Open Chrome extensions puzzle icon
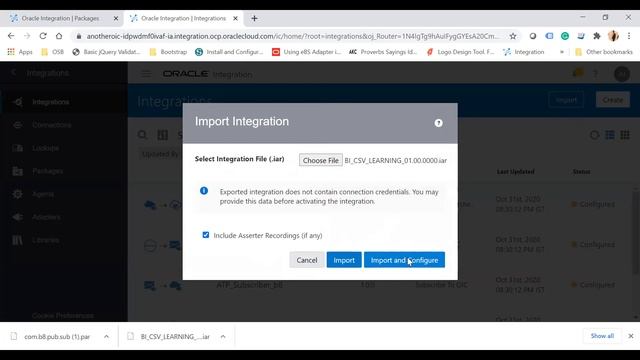The width and height of the screenshot is (640, 360). coord(597,36)
